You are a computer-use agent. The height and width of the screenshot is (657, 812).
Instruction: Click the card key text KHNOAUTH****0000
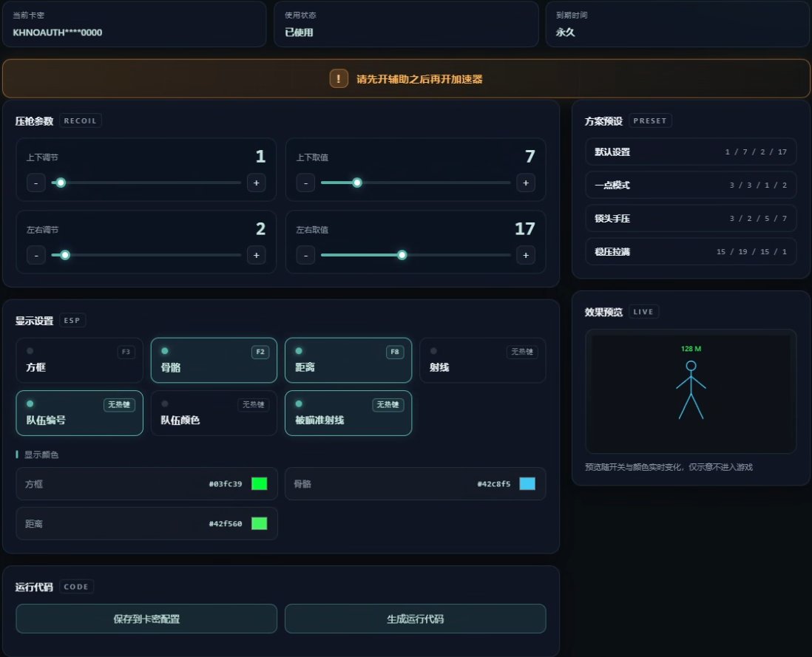pos(58,32)
